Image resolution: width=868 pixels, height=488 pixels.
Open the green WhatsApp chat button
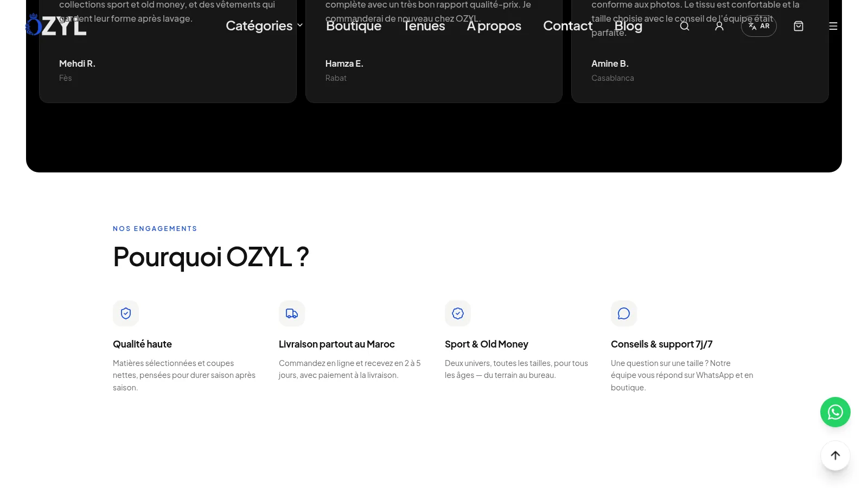[x=835, y=412]
